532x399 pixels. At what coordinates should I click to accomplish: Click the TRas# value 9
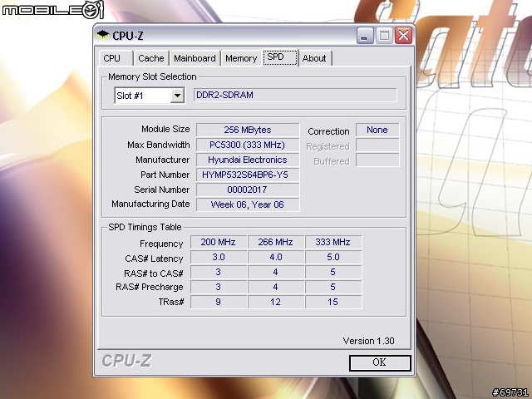tap(218, 302)
